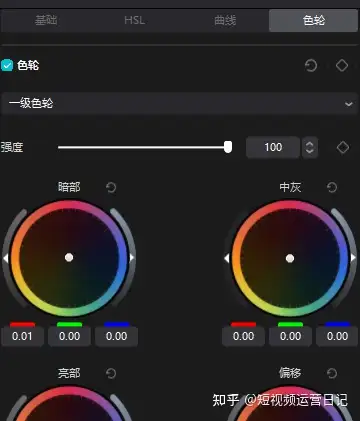Click 暗部 blue value field
Viewport: 360px width, 421px height.
116,336
